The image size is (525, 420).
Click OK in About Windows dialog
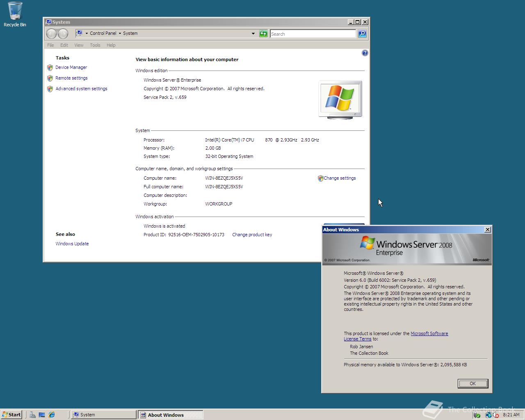coord(472,383)
